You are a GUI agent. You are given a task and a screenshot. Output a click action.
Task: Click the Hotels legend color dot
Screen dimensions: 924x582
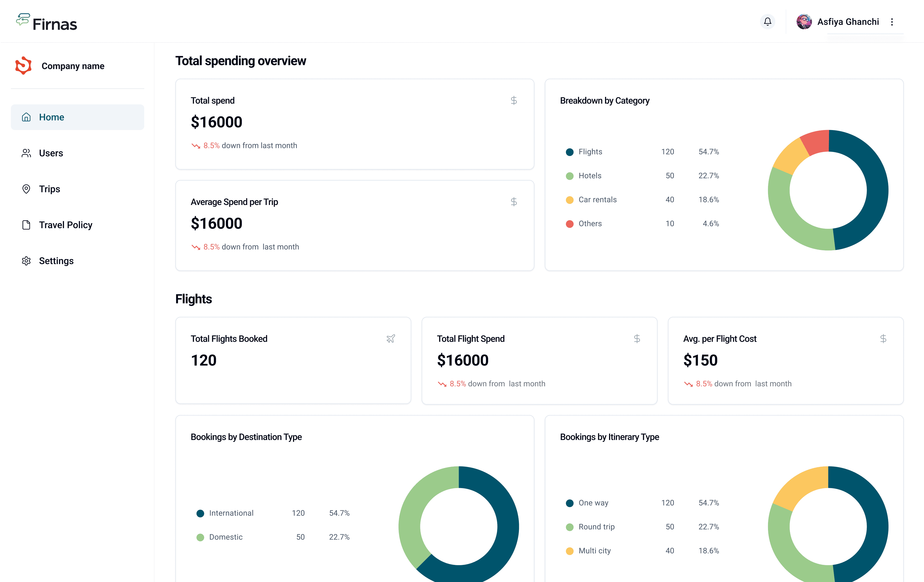pos(569,176)
